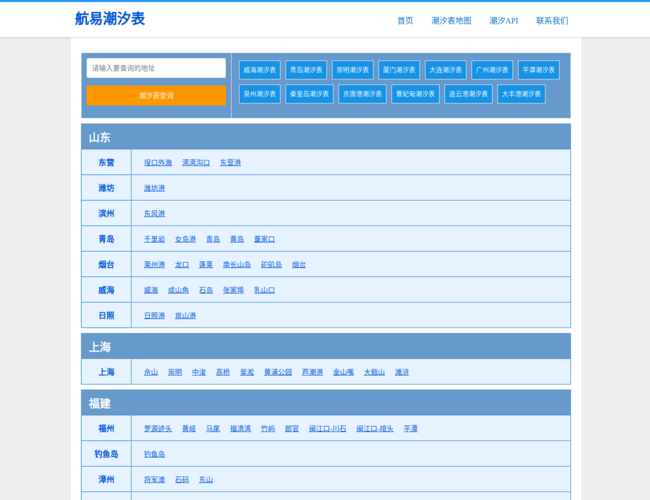This screenshot has height=500, width=650.
Task: Select the 福建 province header
Action: [326, 403]
